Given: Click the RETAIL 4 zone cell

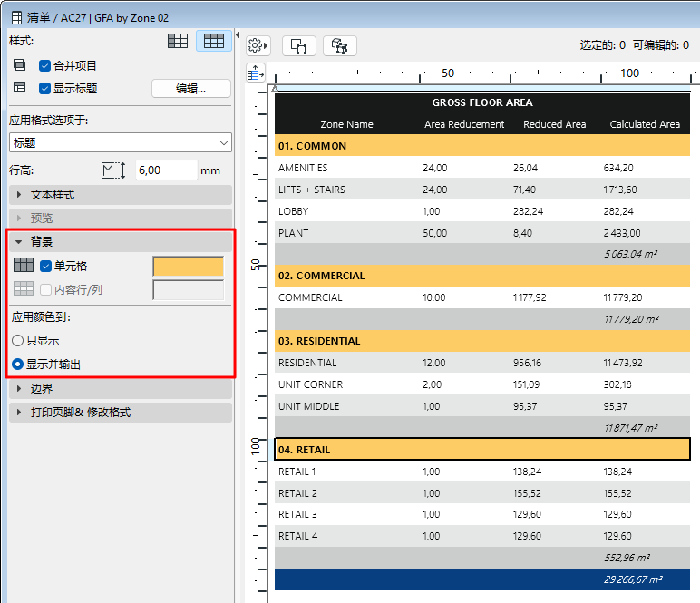Looking at the screenshot, I should tap(297, 536).
